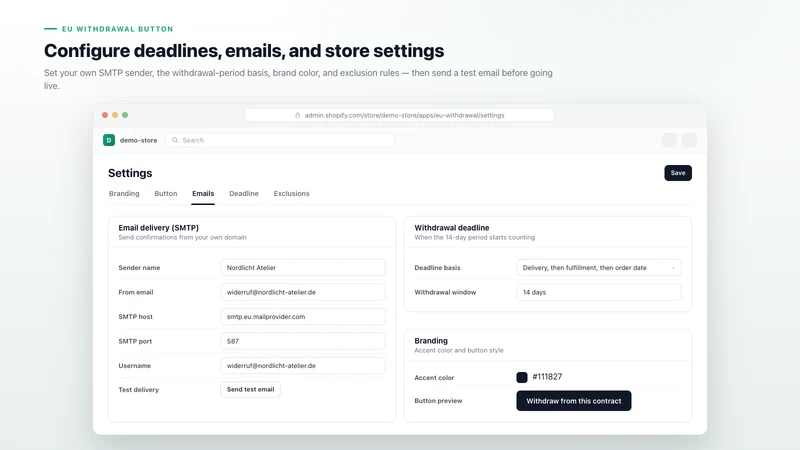Focus the Sender name field
The height and width of the screenshot is (450, 800).
pyautogui.click(x=303, y=267)
